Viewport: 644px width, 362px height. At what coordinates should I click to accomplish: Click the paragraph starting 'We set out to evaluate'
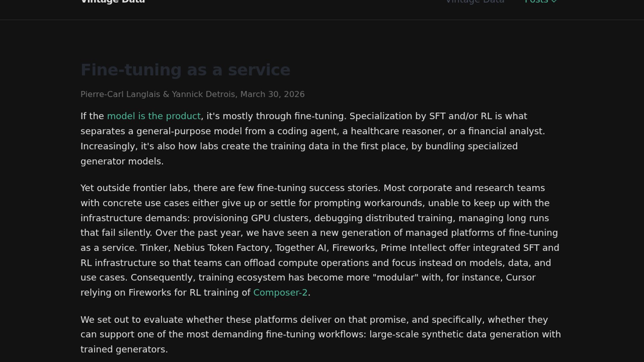[x=320, y=335]
